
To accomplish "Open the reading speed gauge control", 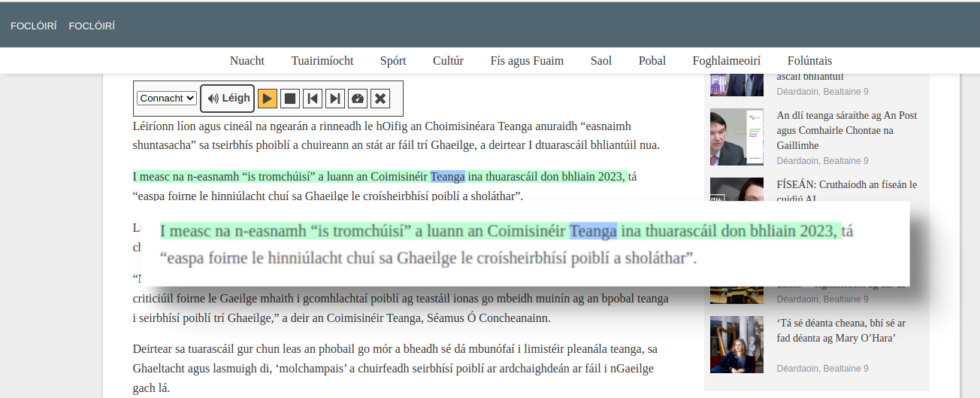I will click(358, 99).
